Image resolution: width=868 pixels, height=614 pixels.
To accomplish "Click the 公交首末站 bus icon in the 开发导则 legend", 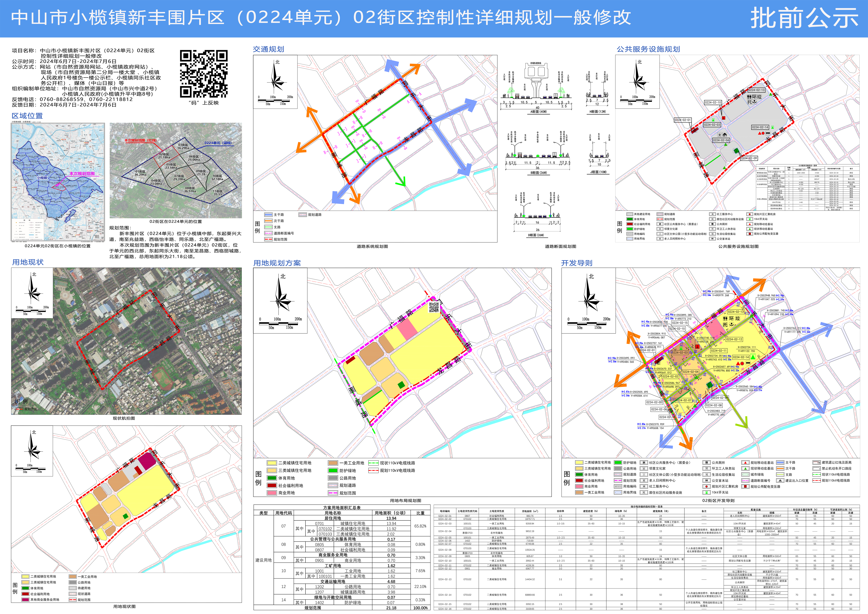I will tap(707, 480).
